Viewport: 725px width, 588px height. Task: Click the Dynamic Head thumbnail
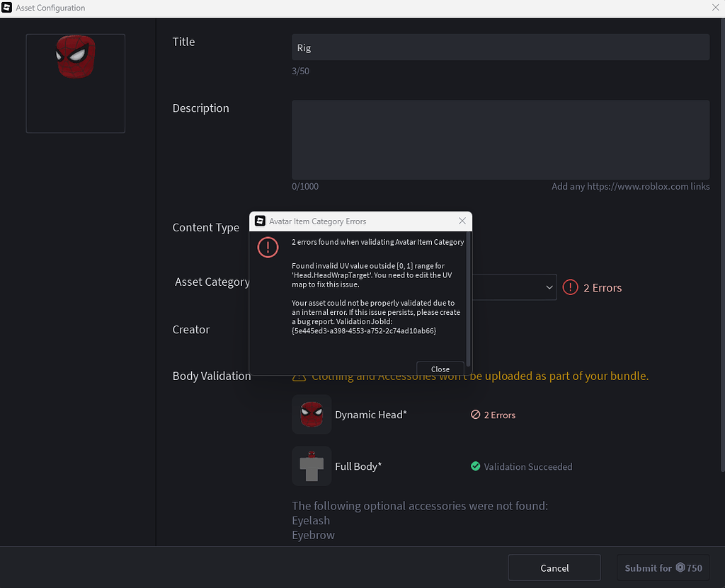point(312,414)
